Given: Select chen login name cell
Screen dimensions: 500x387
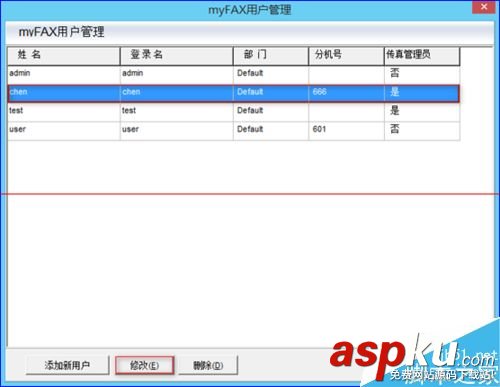Looking at the screenshot, I should coord(176,93).
